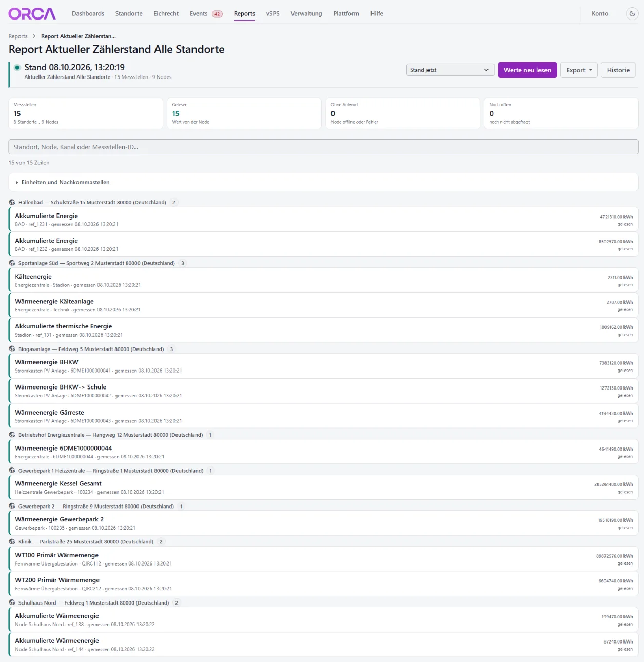Viewport: 644px width, 662px height.
Task: Select Wärmeenergie Kessel Gesamt row
Action: pos(323,488)
